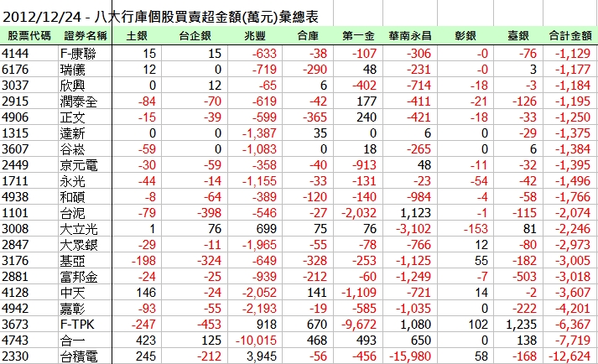The height and width of the screenshot is (364, 598).
Task: Click the -9,672 value in F-TPK row
Action: tap(359, 325)
